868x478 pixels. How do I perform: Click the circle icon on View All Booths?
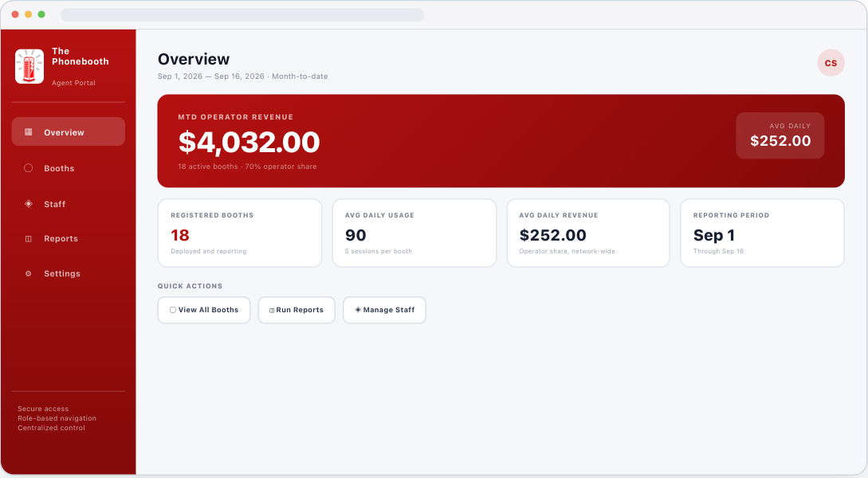click(173, 311)
